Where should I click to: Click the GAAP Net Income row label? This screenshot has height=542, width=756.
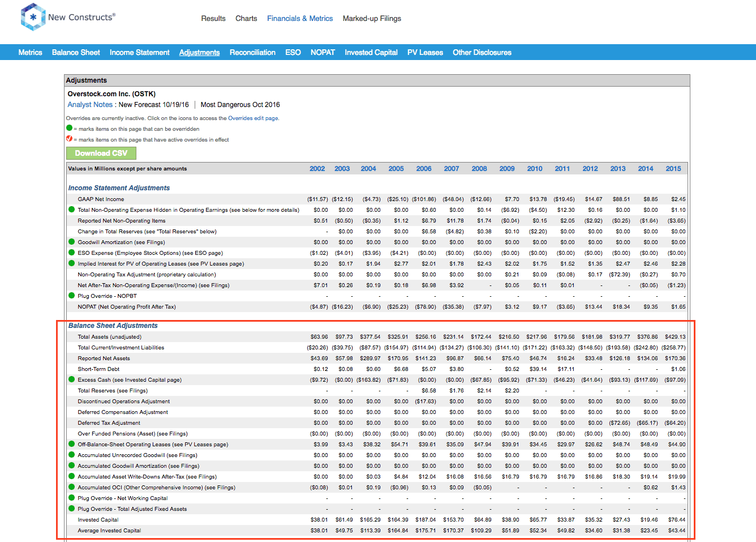pos(101,199)
